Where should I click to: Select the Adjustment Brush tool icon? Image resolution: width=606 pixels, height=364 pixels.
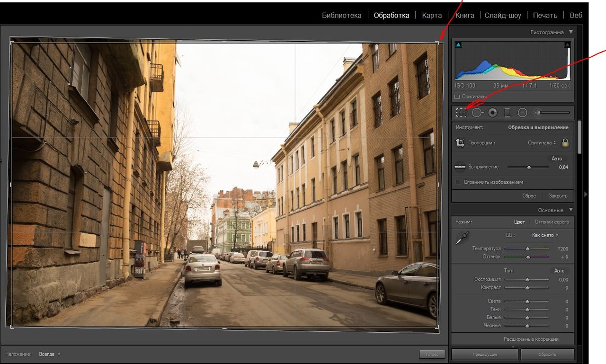(537, 113)
